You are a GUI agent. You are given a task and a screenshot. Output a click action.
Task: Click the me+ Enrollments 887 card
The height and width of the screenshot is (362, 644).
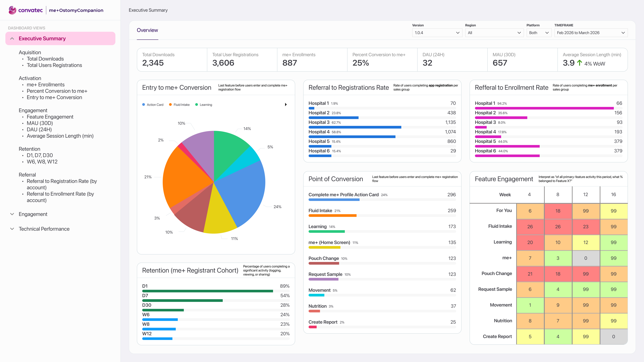[x=312, y=60]
